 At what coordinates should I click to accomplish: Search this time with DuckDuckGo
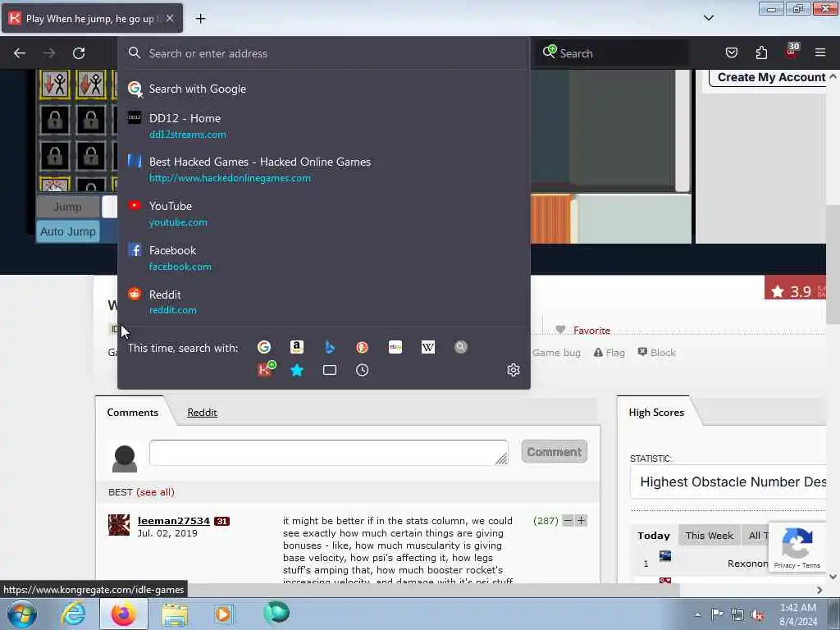(x=362, y=347)
